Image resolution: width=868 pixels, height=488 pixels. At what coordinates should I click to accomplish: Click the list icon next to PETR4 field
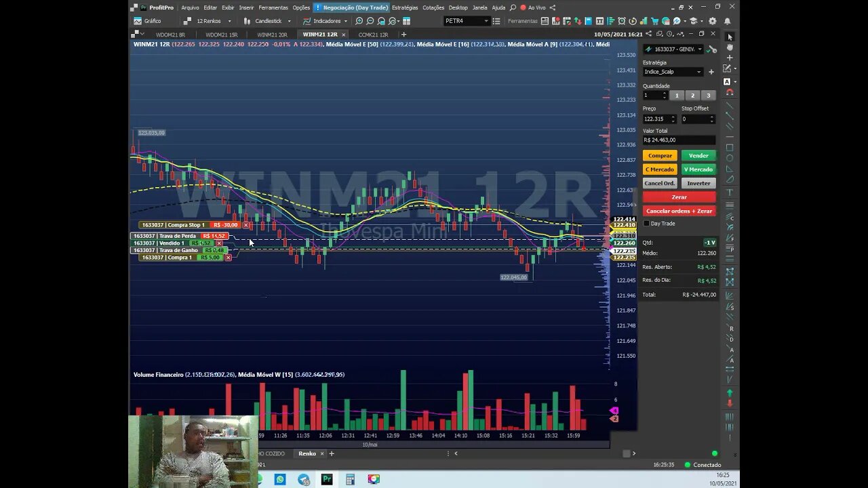tap(496, 21)
